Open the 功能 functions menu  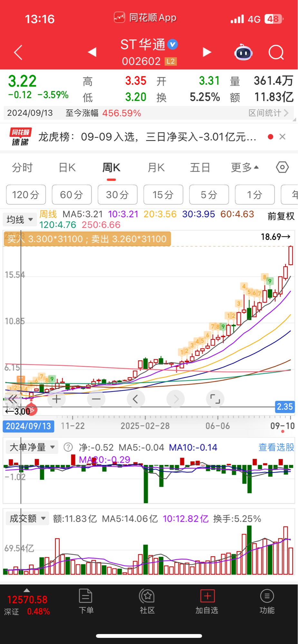(267, 601)
